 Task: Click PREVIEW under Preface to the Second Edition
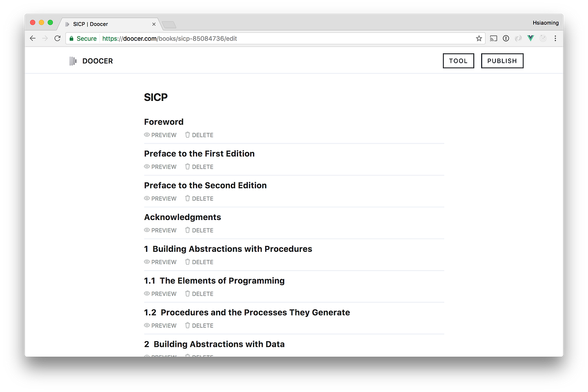(164, 198)
